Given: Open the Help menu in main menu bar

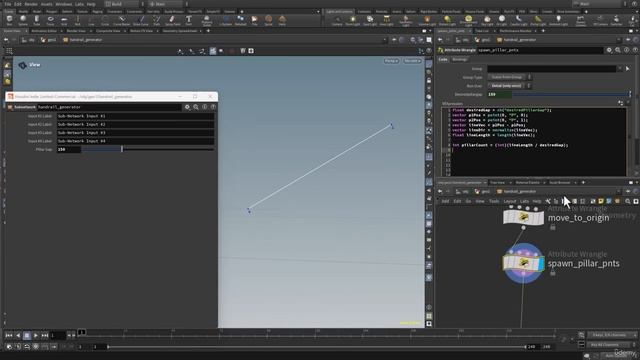Looking at the screenshot, I should click(91, 4).
